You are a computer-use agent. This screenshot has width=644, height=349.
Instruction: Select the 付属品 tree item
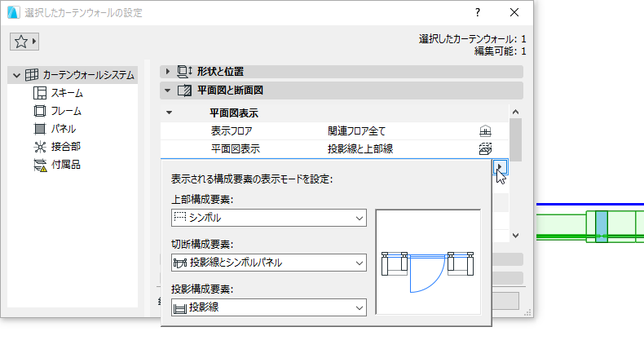66,165
